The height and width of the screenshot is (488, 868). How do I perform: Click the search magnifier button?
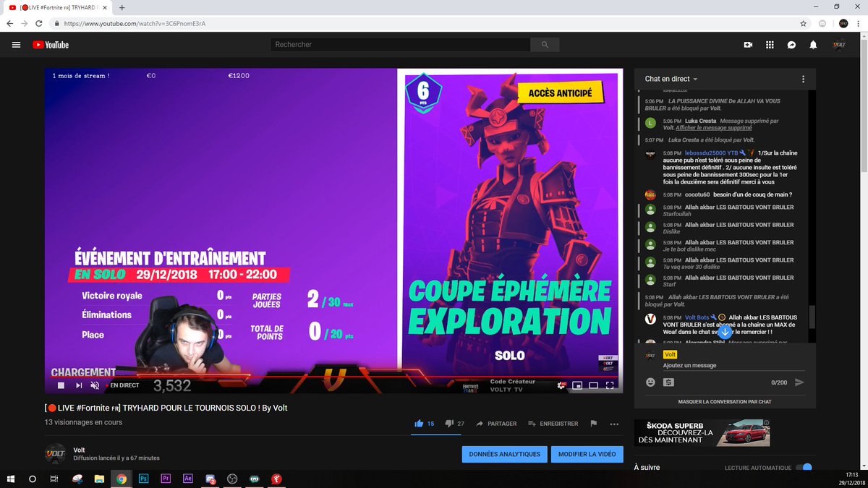[x=544, y=45]
